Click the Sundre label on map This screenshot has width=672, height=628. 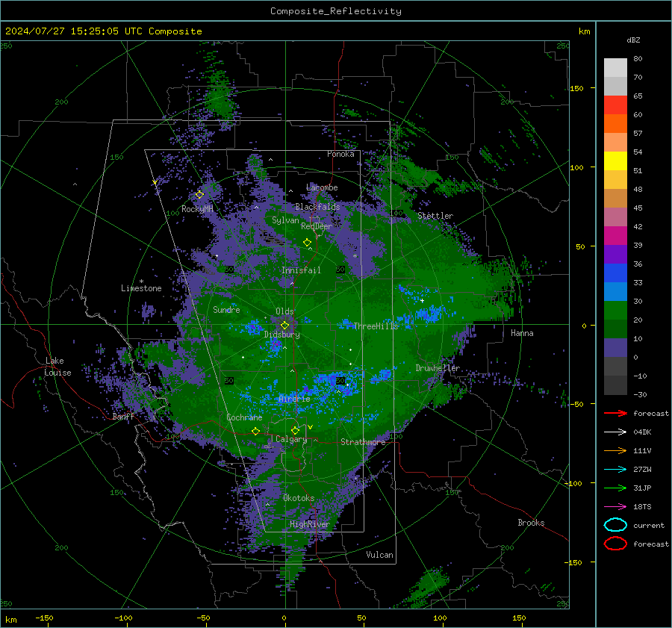226,309
